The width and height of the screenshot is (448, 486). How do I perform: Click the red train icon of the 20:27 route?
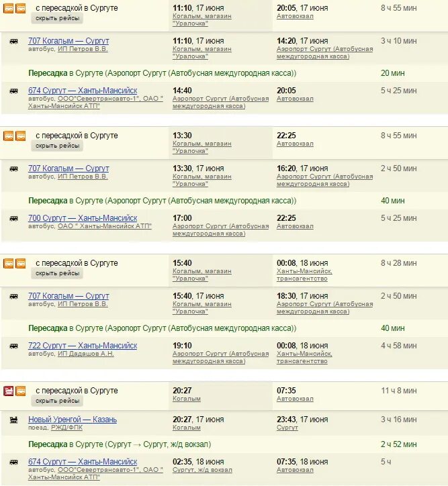9,391
